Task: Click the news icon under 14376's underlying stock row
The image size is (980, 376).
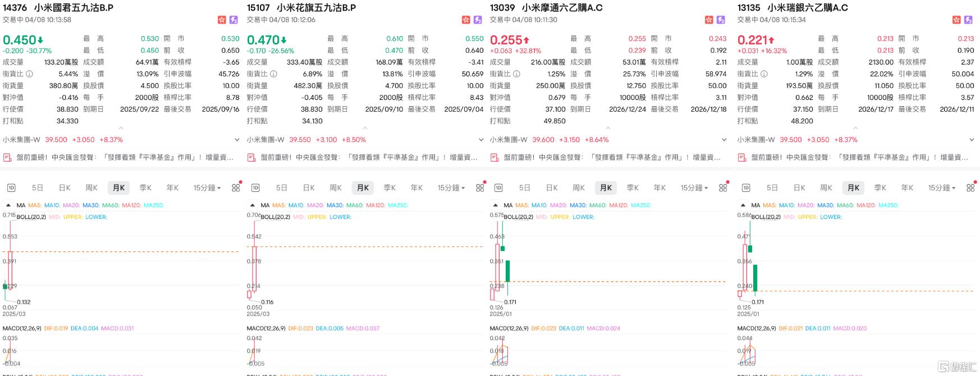Action: [7, 158]
